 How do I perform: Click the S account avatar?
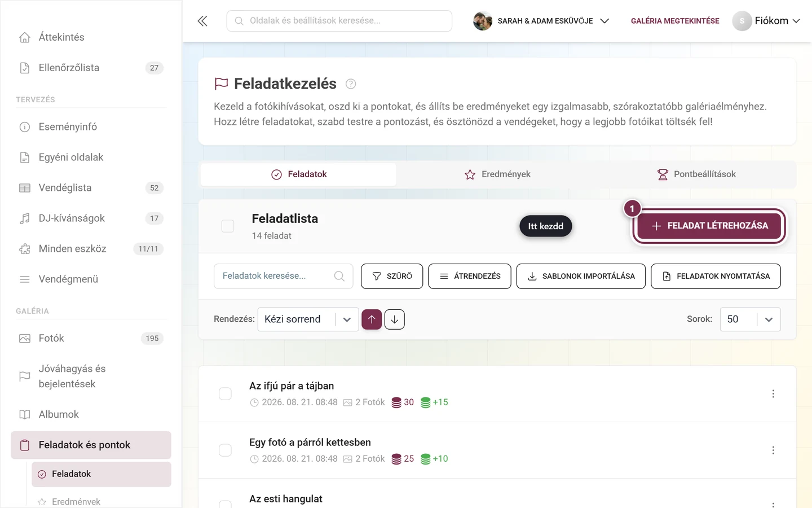(742, 21)
